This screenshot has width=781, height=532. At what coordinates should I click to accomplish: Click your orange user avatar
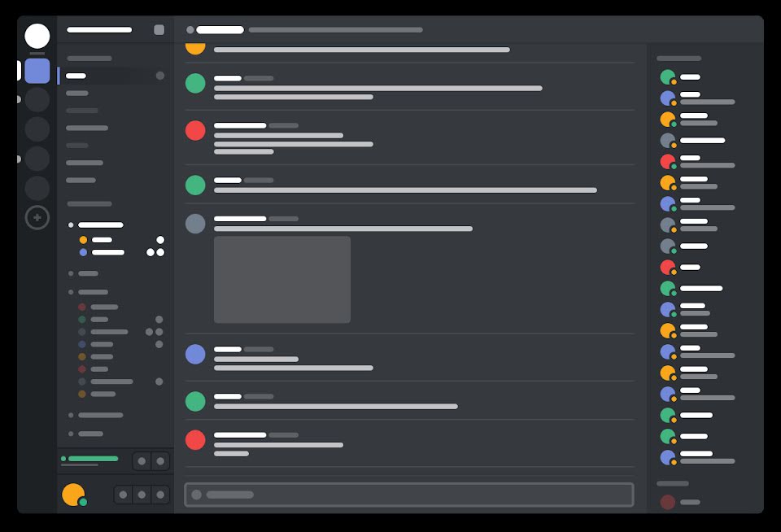click(73, 495)
